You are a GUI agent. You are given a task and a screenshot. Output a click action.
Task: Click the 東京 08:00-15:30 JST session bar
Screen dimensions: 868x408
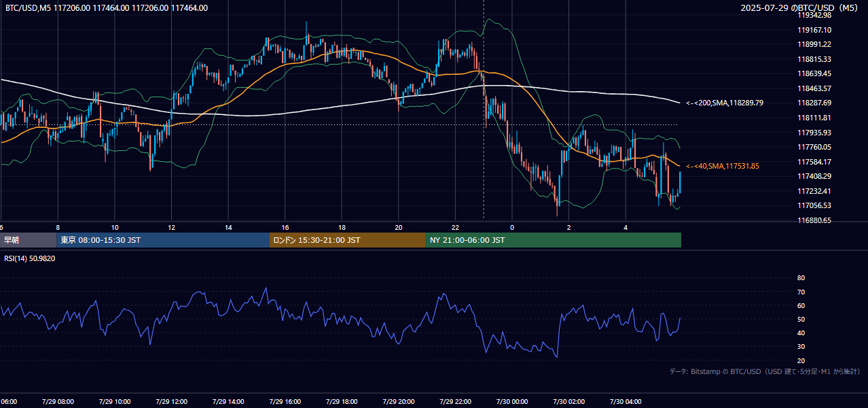(x=163, y=240)
